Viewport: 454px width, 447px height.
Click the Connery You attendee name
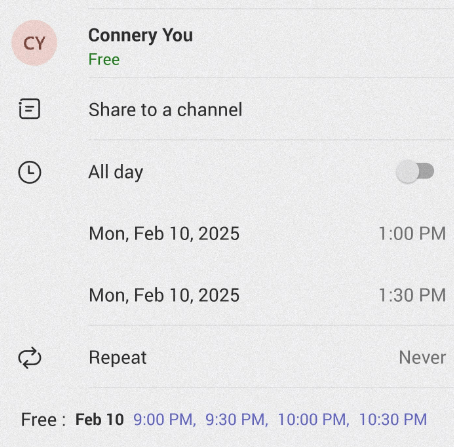pos(140,35)
